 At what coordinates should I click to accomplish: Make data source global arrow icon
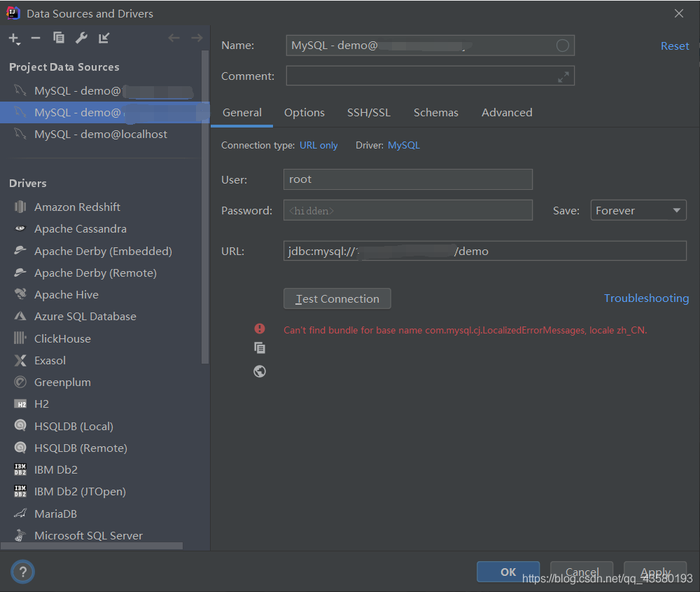coord(104,38)
